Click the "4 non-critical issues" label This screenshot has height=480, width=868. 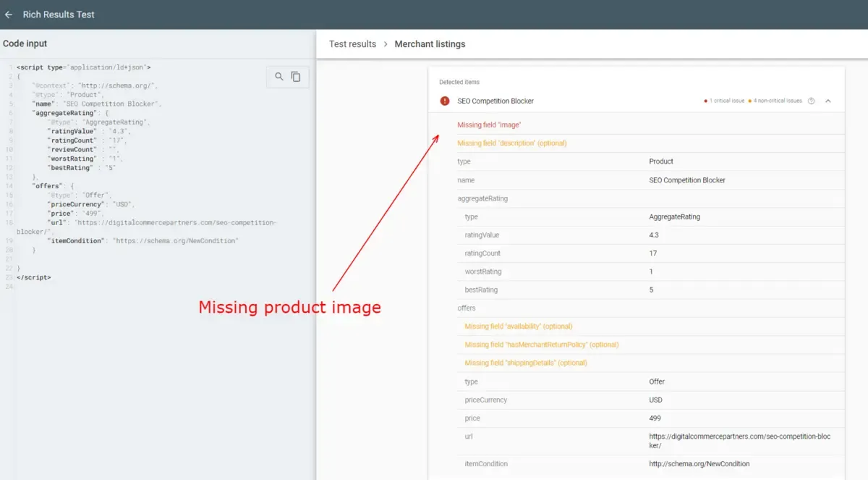coord(777,101)
